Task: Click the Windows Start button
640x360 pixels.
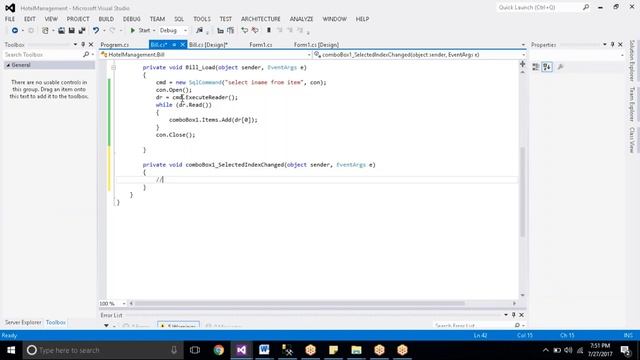Action: coord(11,350)
